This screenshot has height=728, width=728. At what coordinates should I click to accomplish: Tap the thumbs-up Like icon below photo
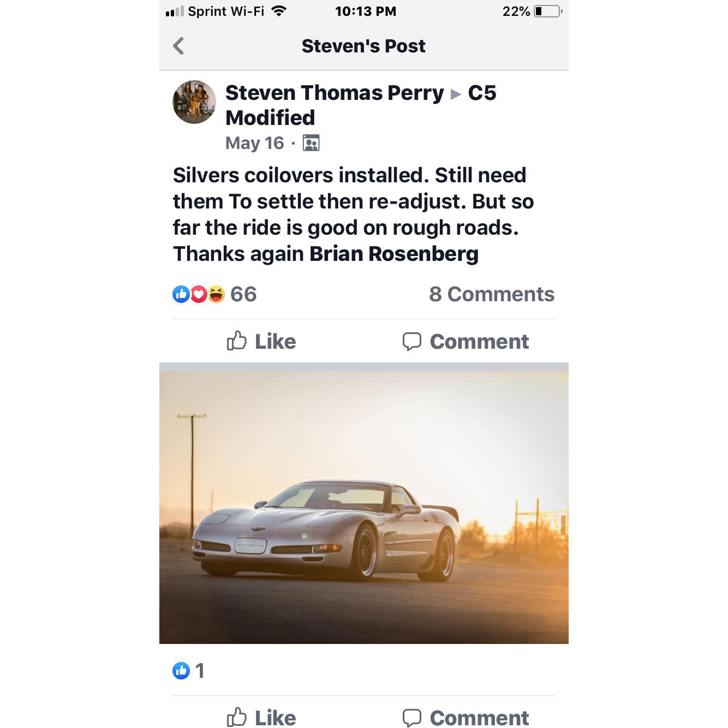(x=237, y=717)
